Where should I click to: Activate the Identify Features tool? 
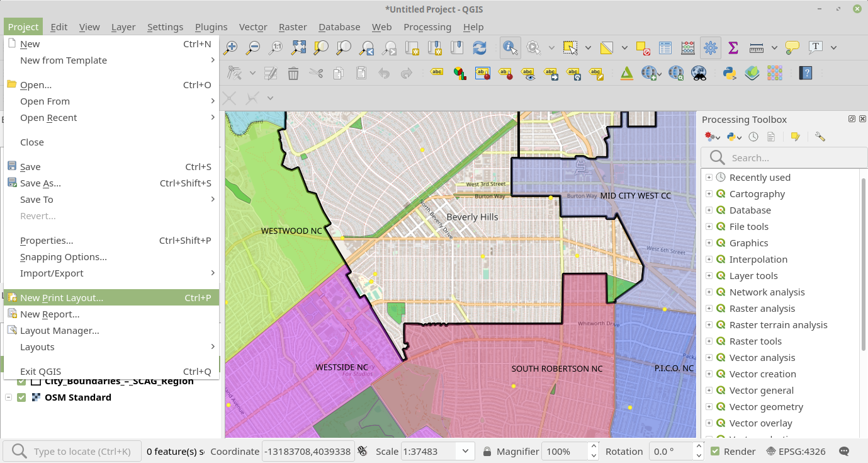pos(510,47)
